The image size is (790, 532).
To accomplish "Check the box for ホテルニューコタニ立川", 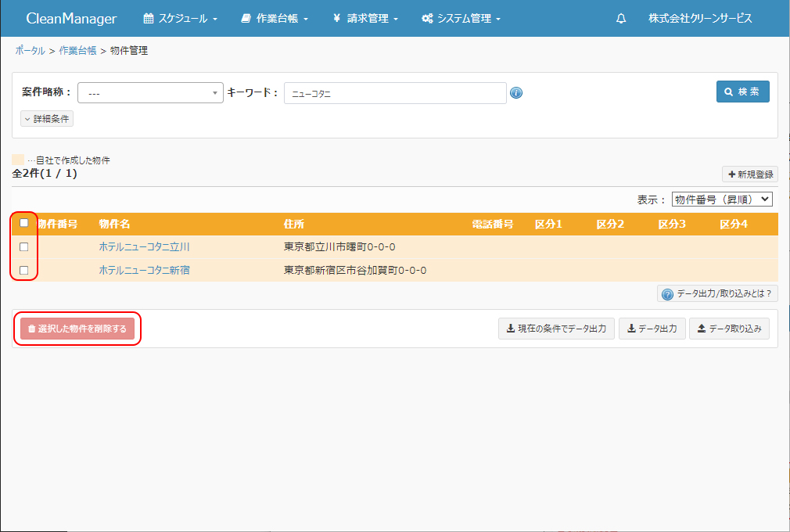I will [x=24, y=246].
